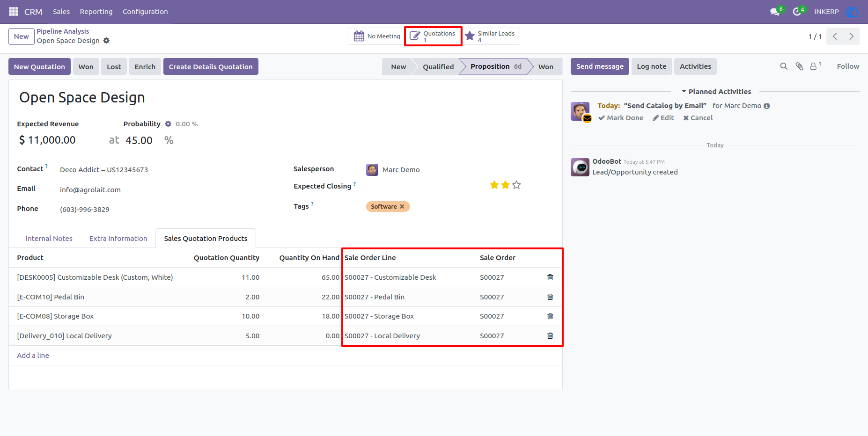The width and height of the screenshot is (868, 436).
Task: Delete the Local Delivery product line
Action: (550, 336)
